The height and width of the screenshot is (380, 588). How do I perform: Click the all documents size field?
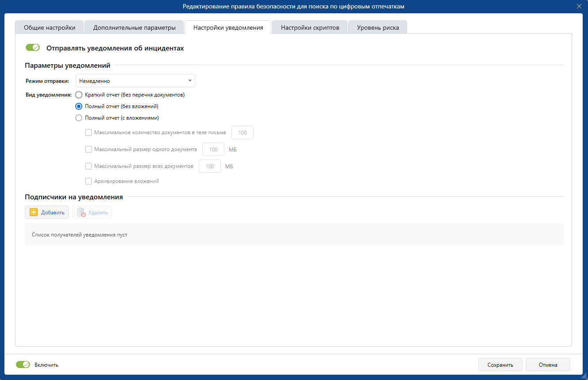210,166
